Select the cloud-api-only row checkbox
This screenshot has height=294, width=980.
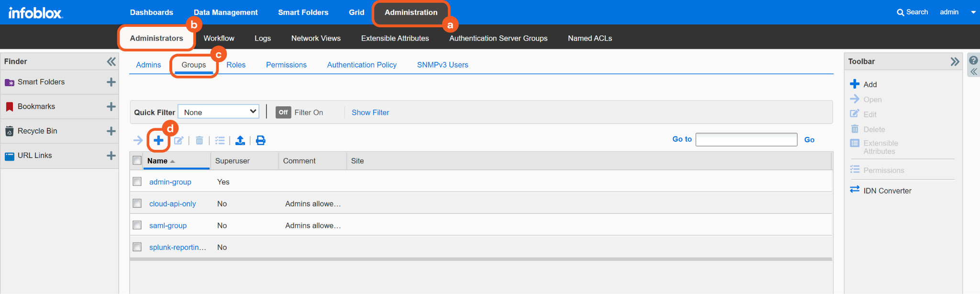(x=137, y=204)
